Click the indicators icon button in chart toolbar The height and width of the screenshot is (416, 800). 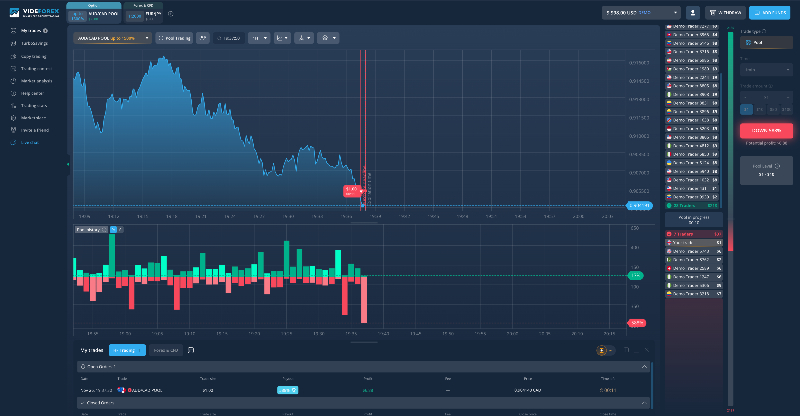(x=203, y=38)
